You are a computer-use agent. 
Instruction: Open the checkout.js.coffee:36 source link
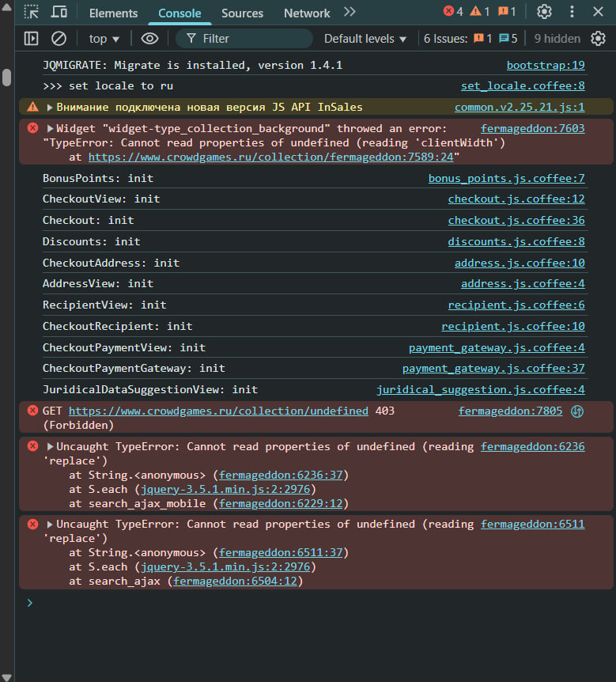click(516, 220)
